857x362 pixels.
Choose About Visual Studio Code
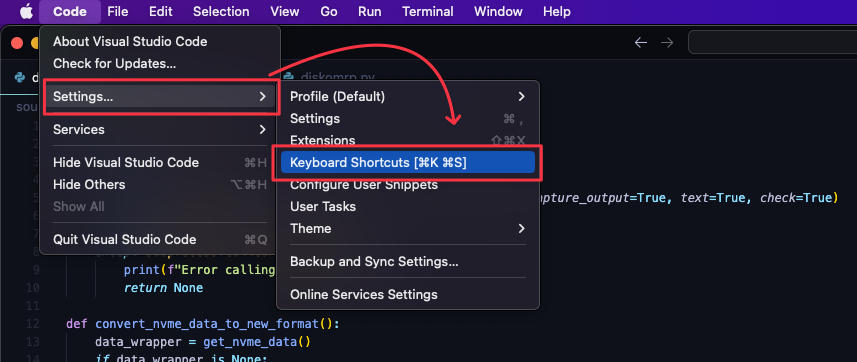[160, 42]
